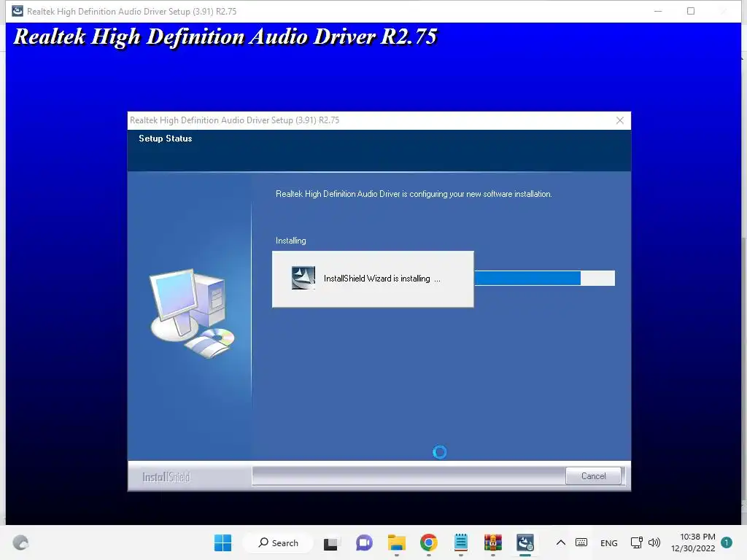Minimize the outer Realtek setup window
747x560 pixels.
[658, 11]
